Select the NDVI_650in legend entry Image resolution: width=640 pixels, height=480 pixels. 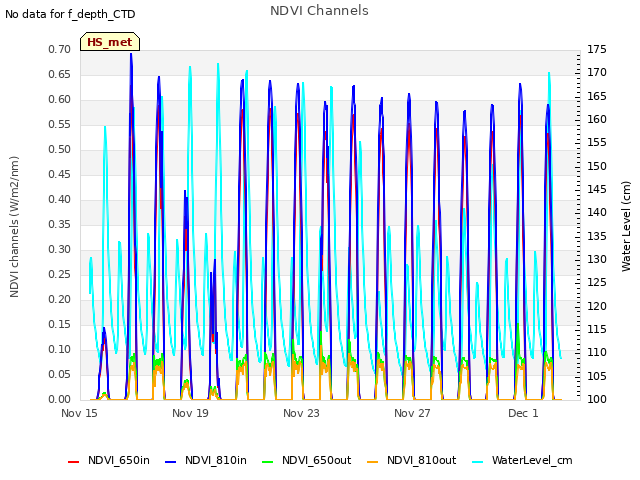(x=109, y=460)
